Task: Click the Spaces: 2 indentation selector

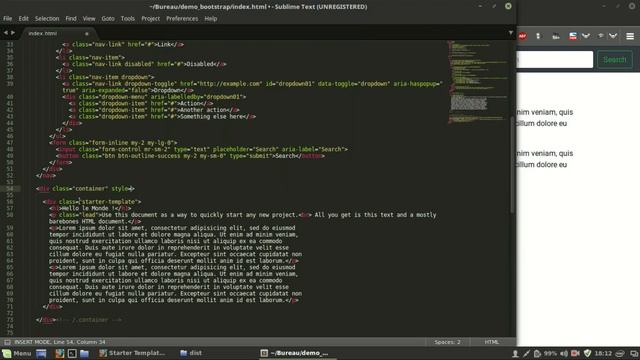Action: pyautogui.click(x=447, y=342)
